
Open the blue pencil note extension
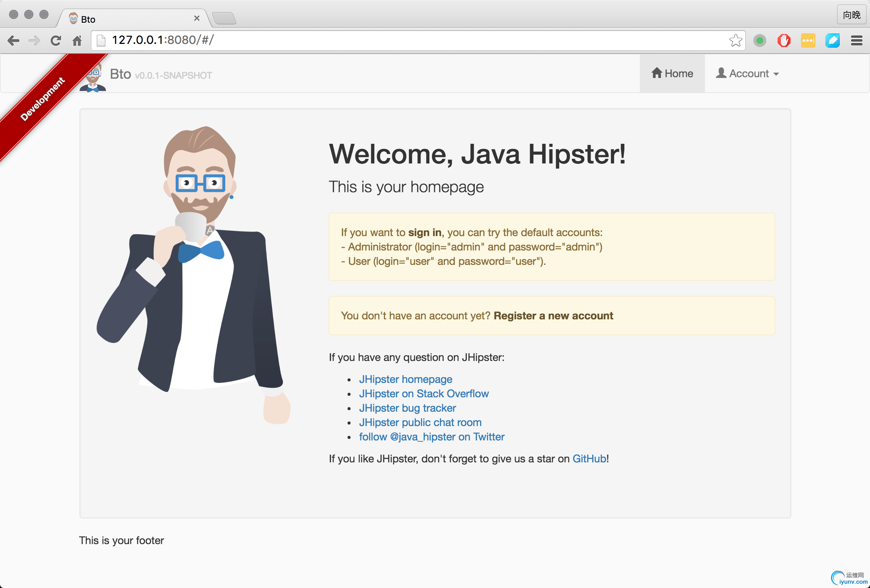pos(832,40)
